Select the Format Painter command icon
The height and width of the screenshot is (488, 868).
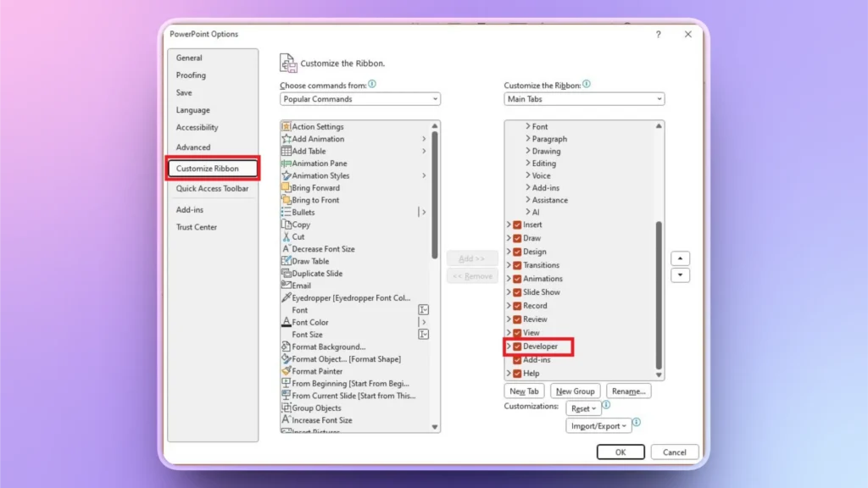[288, 371]
